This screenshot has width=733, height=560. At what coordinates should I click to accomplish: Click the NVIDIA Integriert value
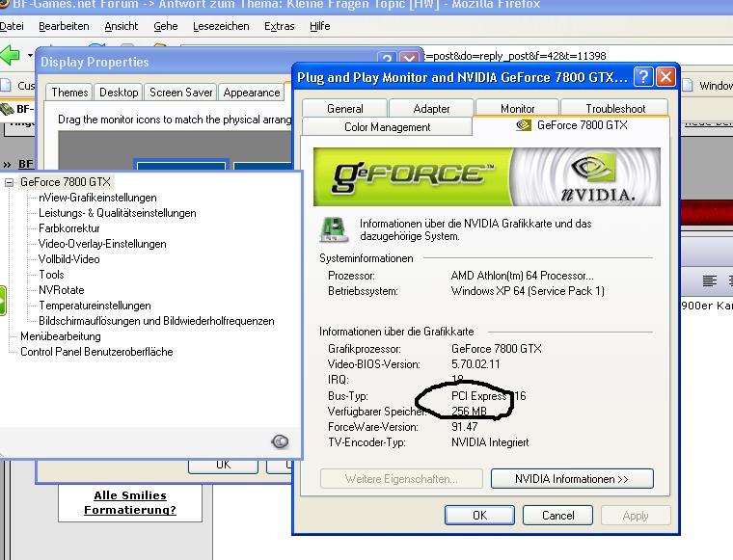490,441
